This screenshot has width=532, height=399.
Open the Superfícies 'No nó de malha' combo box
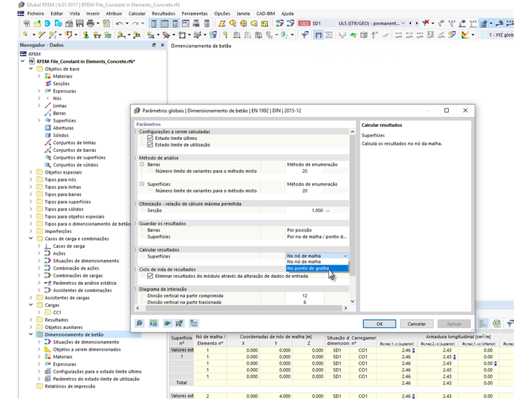317,255
